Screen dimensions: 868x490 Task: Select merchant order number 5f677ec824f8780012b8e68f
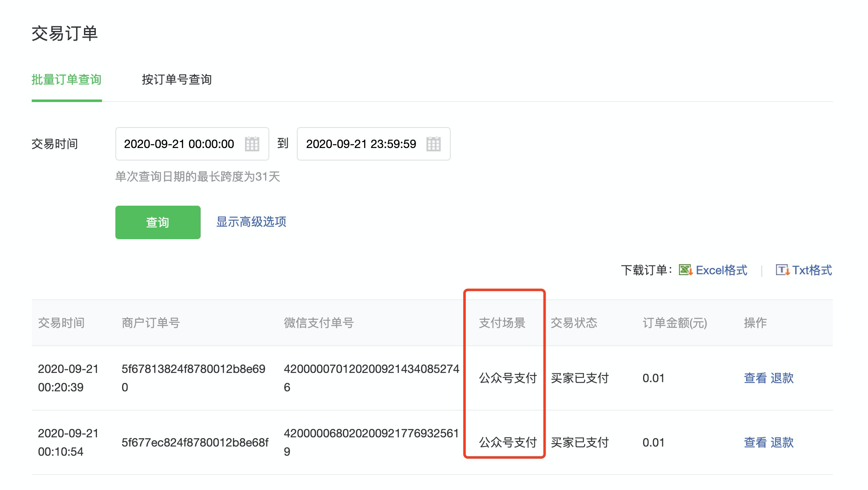[x=195, y=442]
